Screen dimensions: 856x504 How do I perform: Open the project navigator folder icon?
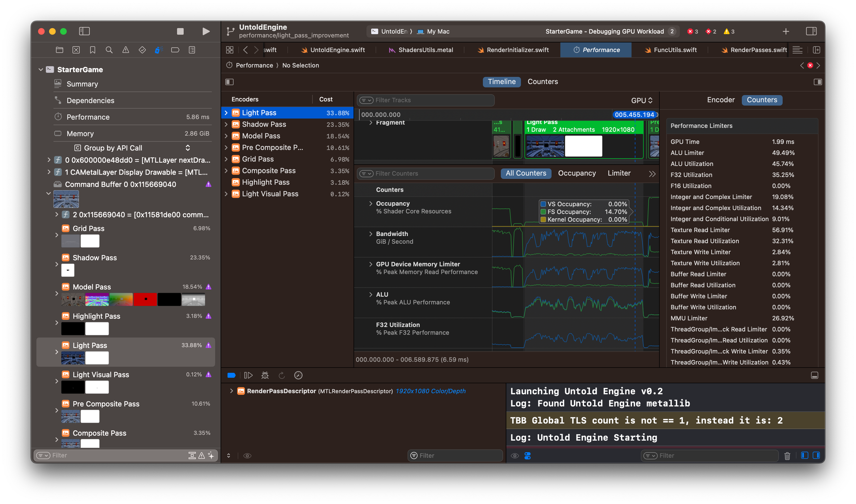click(x=59, y=50)
